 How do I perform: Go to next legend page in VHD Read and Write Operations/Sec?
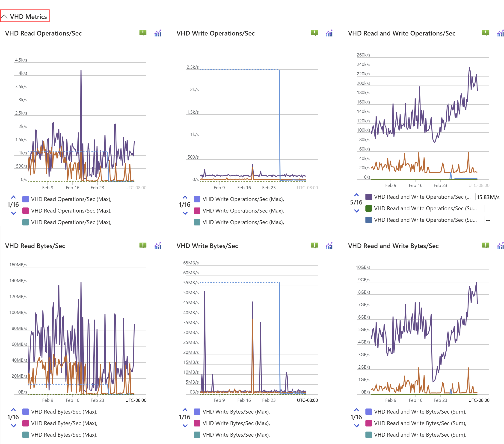point(356,211)
